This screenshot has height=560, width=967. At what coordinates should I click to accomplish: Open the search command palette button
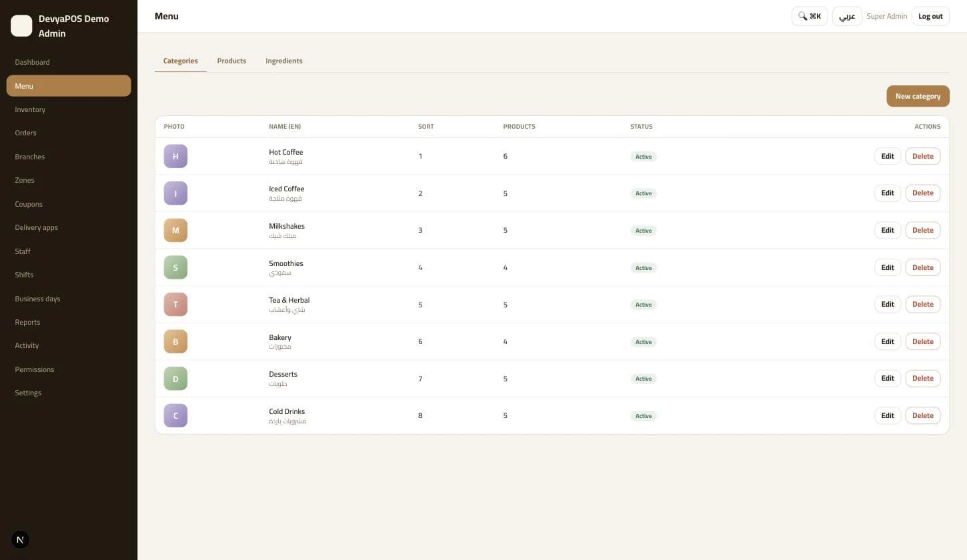[809, 16]
